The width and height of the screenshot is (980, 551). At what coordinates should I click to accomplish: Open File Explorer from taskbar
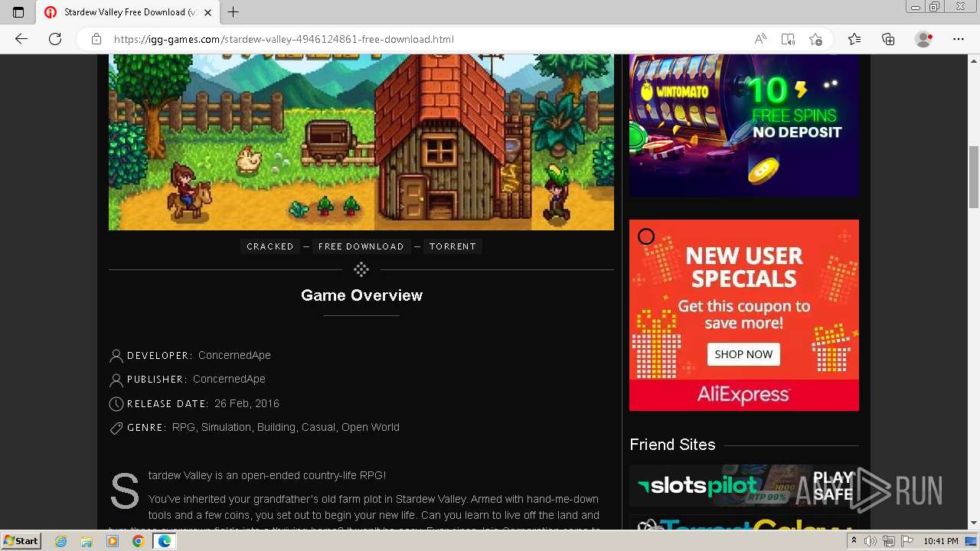coord(87,541)
